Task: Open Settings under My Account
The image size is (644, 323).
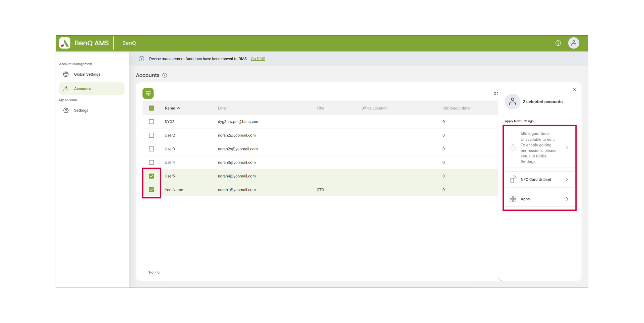Action: pyautogui.click(x=92, y=111)
